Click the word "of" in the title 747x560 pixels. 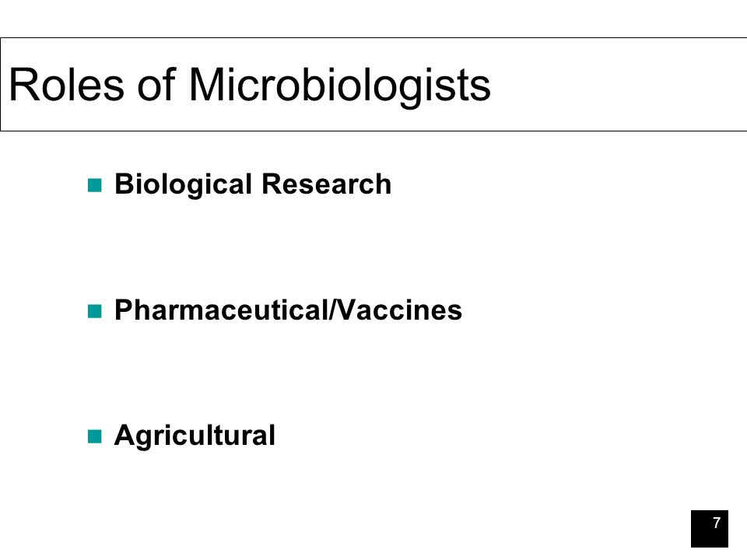coord(156,83)
